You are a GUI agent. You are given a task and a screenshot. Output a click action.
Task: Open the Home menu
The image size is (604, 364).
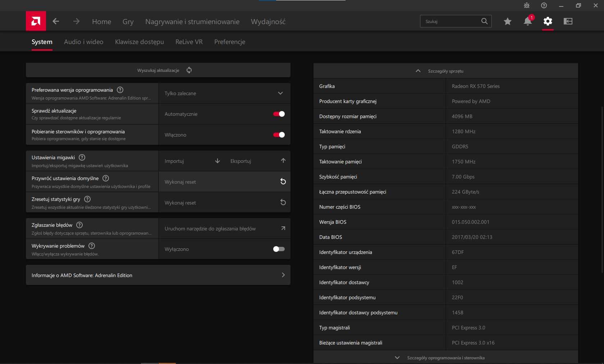click(102, 22)
